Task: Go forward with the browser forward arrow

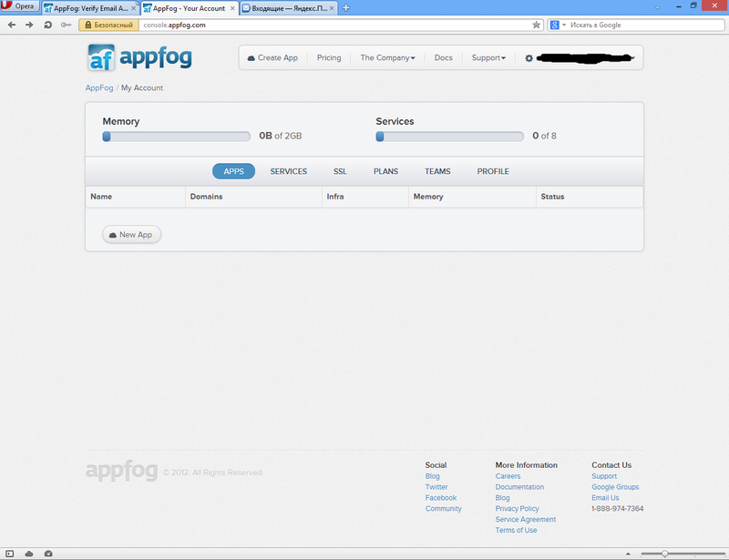Action: 29,25
